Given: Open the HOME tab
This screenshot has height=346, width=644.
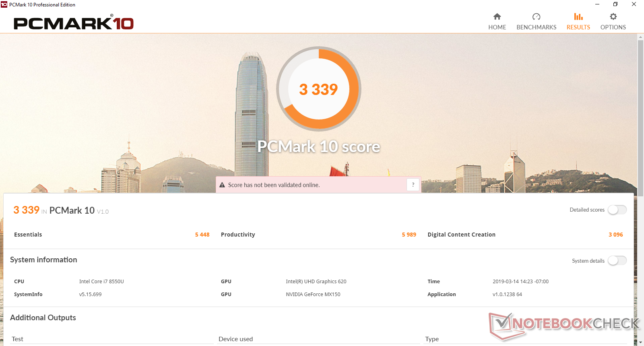Looking at the screenshot, I should (497, 22).
